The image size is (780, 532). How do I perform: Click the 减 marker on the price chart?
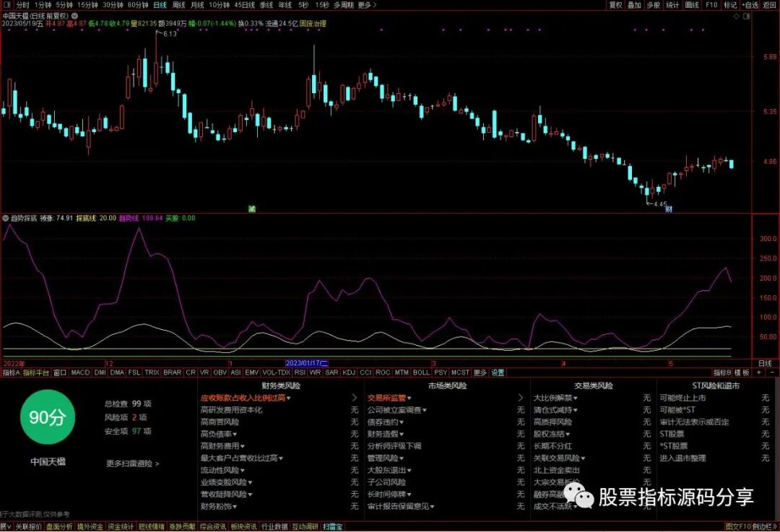252,209
